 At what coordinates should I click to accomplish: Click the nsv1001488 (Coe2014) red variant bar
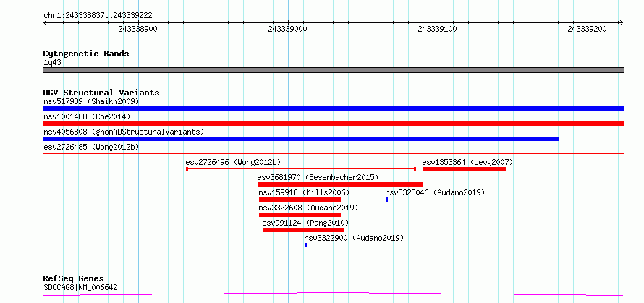click(x=333, y=124)
